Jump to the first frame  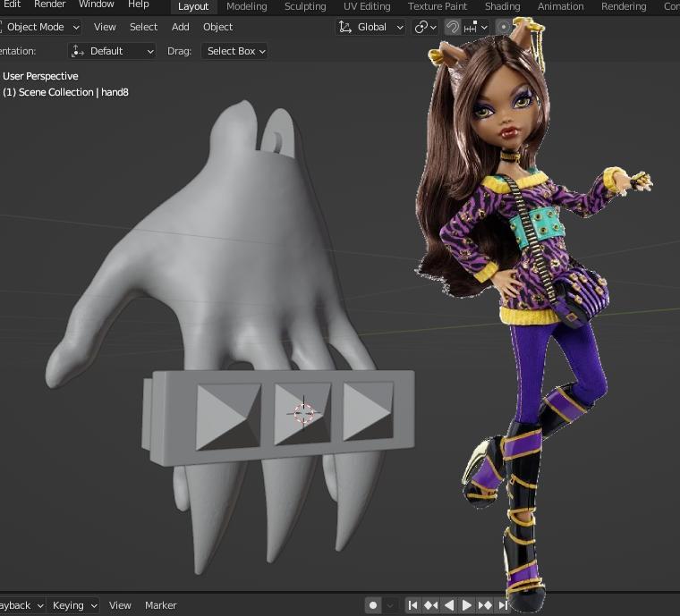click(x=412, y=605)
